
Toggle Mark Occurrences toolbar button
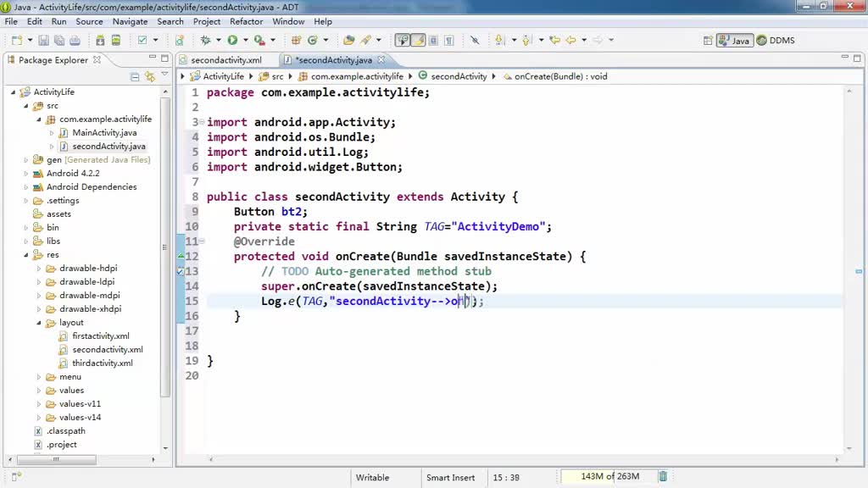418,41
